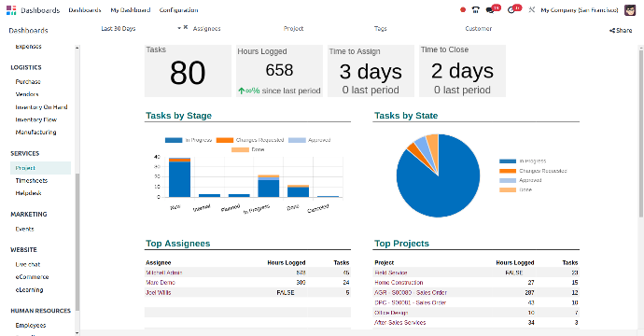644x336 pixels.
Task: Open AGR - S00080 - Sales Order project
Action: point(411,293)
